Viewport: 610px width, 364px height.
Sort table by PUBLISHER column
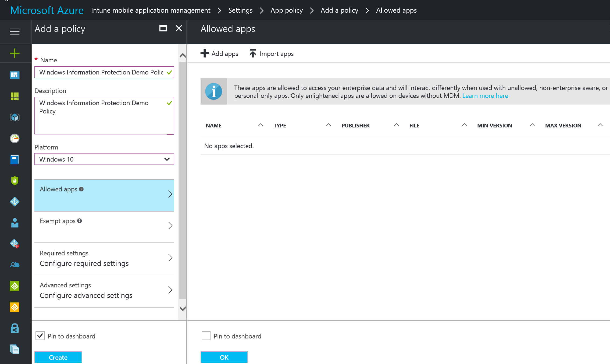pyautogui.click(x=355, y=126)
